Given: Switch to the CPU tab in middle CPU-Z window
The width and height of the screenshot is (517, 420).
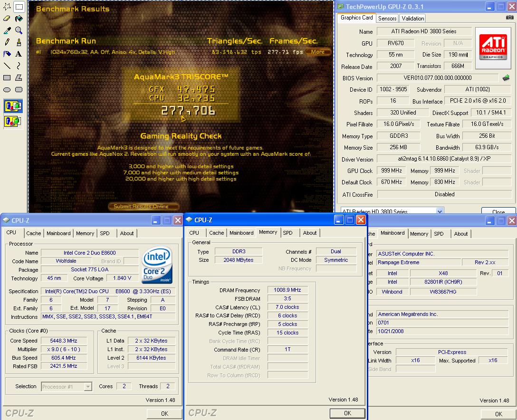Looking at the screenshot, I should coord(194,233).
